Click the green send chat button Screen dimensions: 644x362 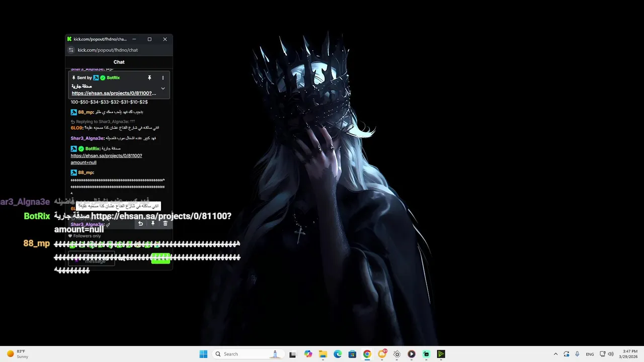[160, 258]
